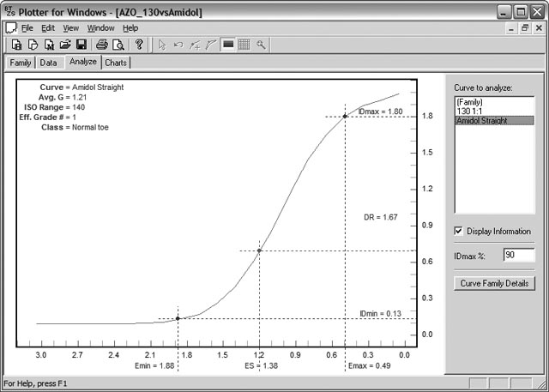Click the magnifier zoom toolbar icon
The image size is (549, 392).
[260, 45]
